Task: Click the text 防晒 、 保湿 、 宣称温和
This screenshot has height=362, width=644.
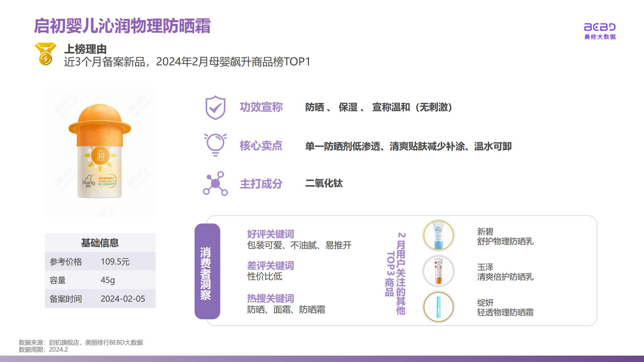Action: point(358,107)
